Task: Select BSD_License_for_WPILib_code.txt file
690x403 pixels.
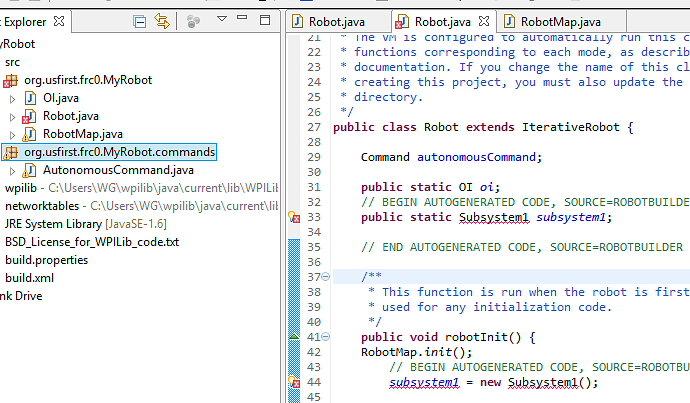Action: point(92,242)
